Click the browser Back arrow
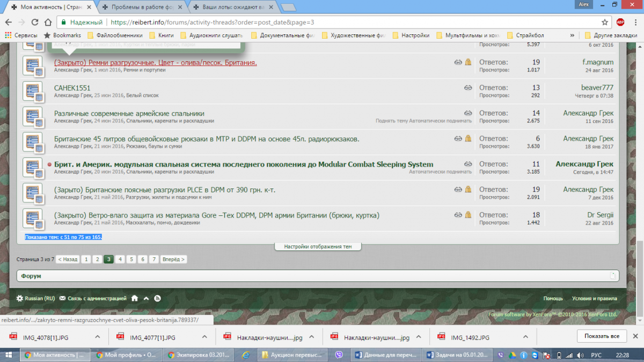644x362 pixels. (x=8, y=23)
